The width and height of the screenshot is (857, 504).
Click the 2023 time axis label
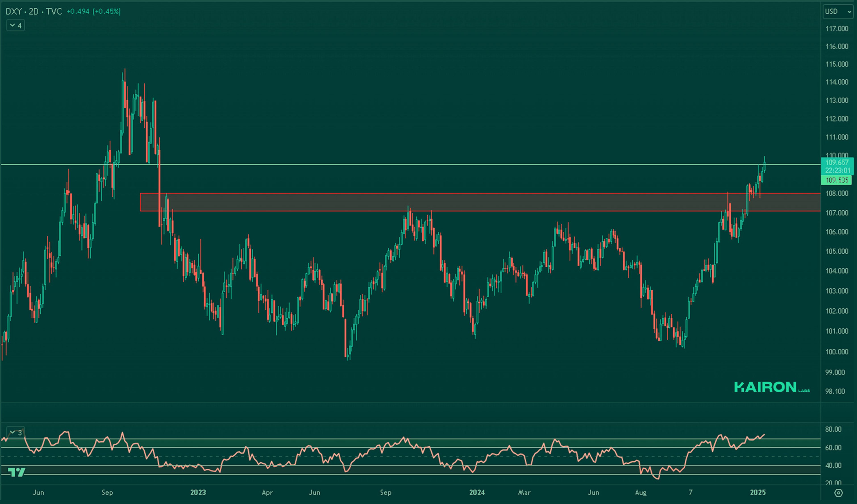pos(198,492)
